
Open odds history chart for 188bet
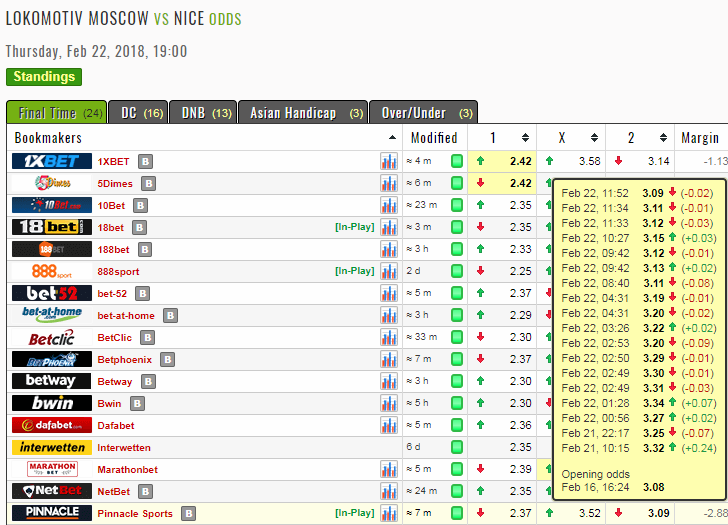click(x=389, y=249)
